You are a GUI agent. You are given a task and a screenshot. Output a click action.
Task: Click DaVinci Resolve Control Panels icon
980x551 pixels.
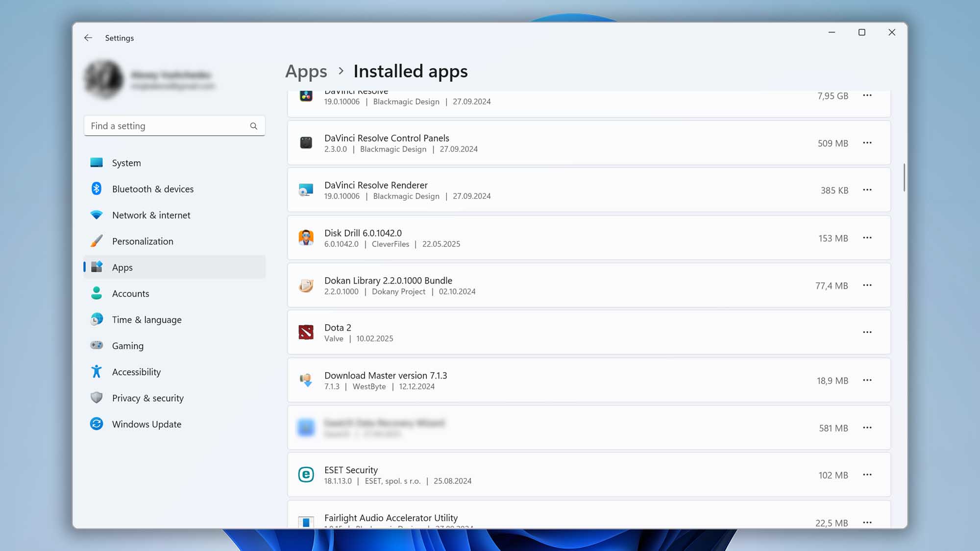tap(306, 143)
